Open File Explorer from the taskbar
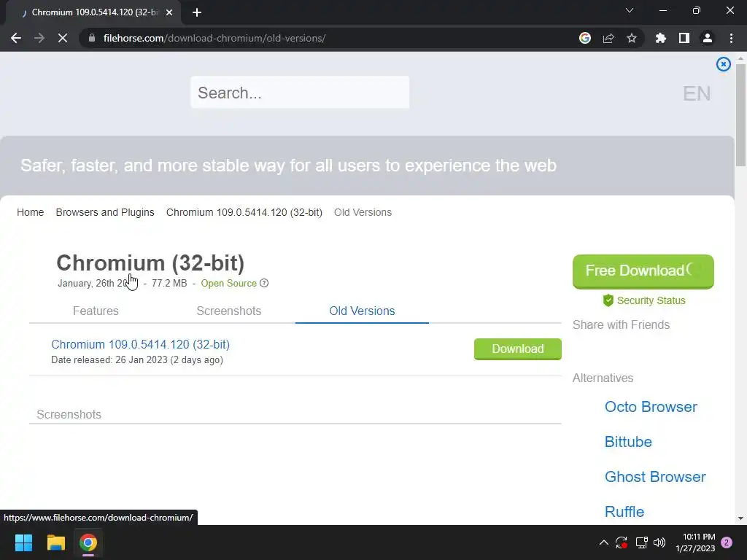Viewport: 747px width, 560px height. pos(55,542)
